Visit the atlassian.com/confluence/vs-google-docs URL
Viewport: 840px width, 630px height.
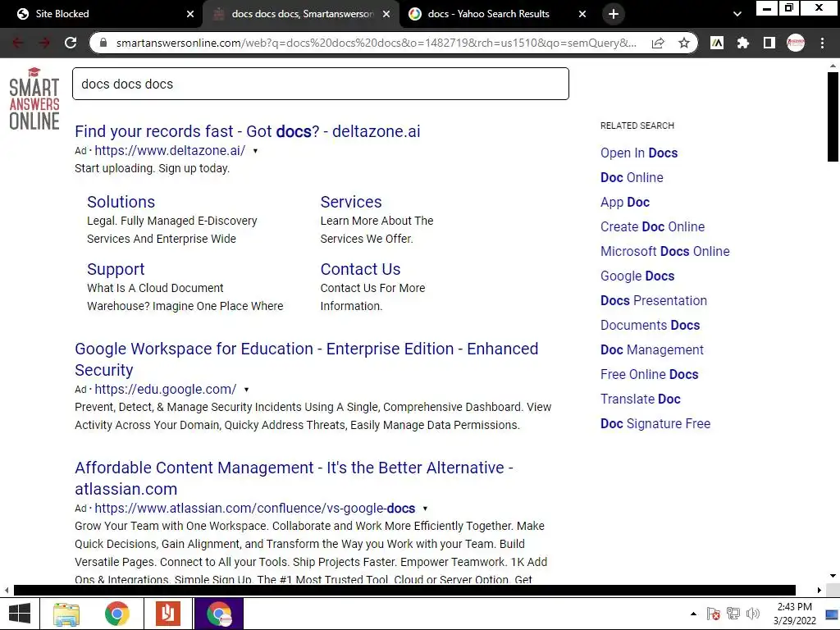point(255,508)
